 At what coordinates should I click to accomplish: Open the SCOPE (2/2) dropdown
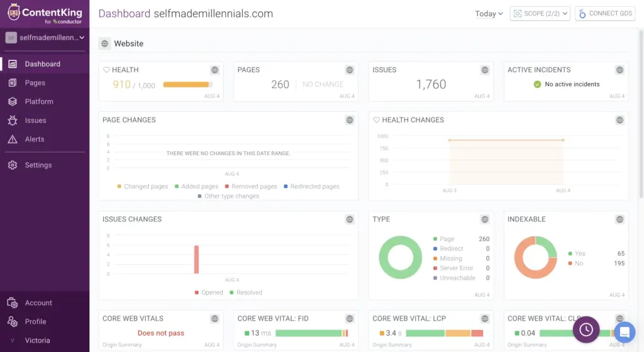point(540,14)
